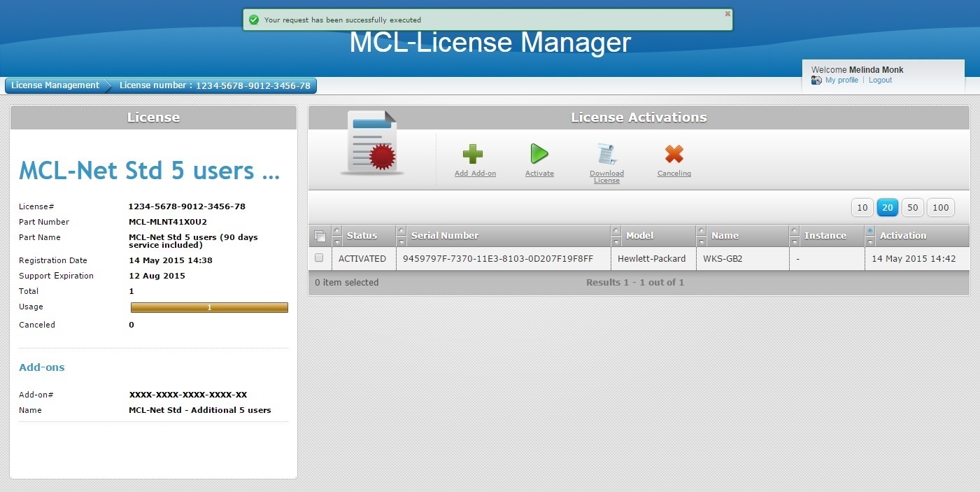Sort Activation column descending with down arrow
The width and height of the screenshot is (980, 492).
[870, 241]
